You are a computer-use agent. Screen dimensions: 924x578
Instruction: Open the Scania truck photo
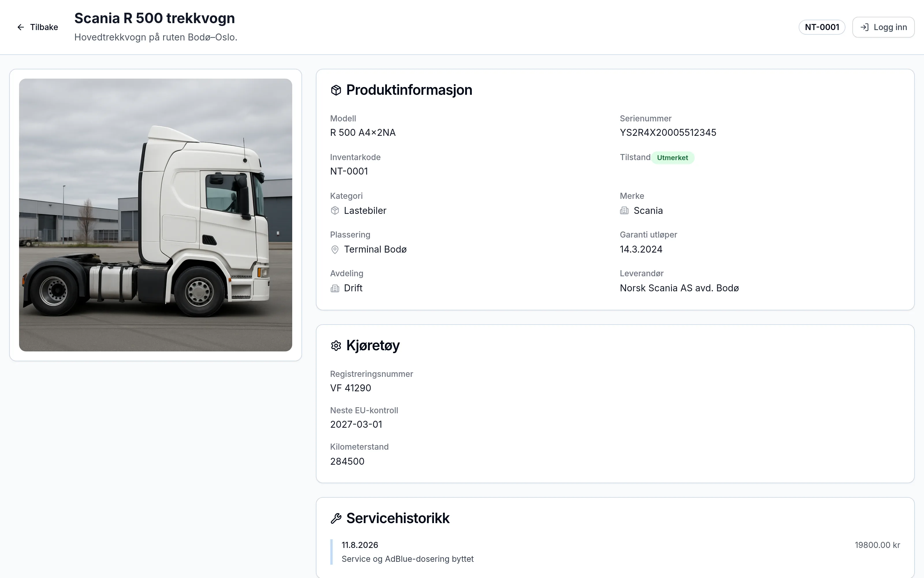pos(155,215)
